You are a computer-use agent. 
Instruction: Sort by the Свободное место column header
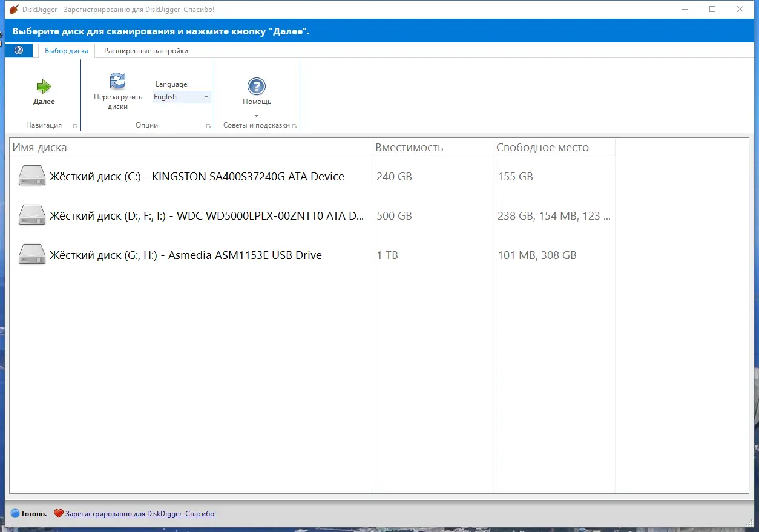554,148
